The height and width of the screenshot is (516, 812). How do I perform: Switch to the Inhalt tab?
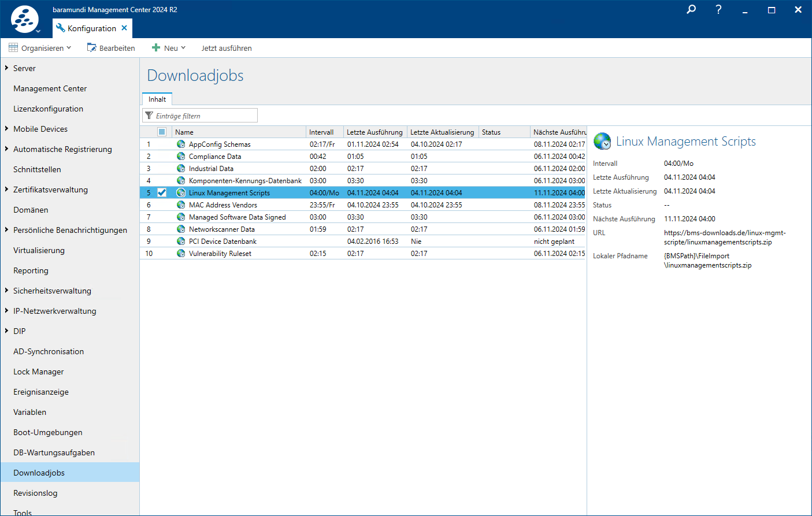click(157, 99)
